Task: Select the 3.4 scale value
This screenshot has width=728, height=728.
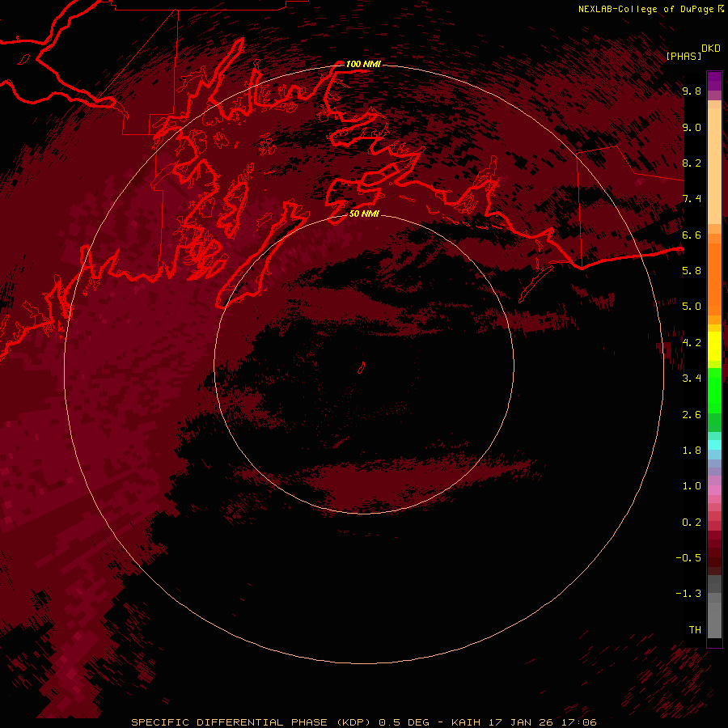Action: (692, 379)
